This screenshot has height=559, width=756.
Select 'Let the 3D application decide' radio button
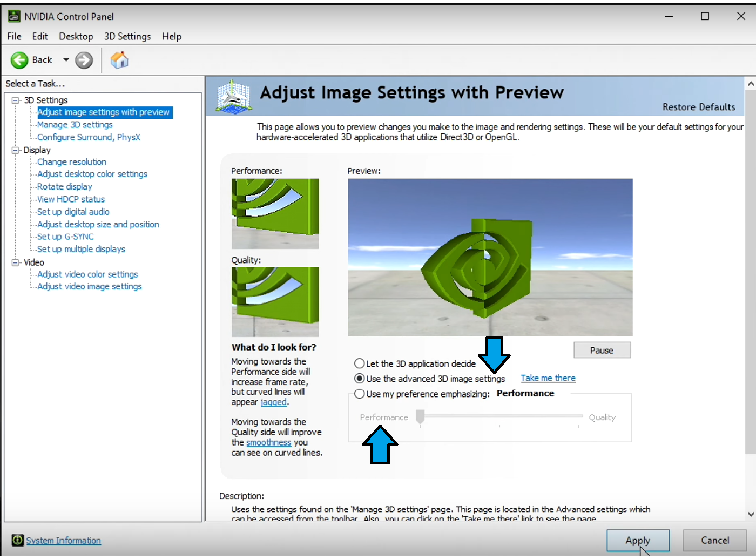tap(360, 363)
